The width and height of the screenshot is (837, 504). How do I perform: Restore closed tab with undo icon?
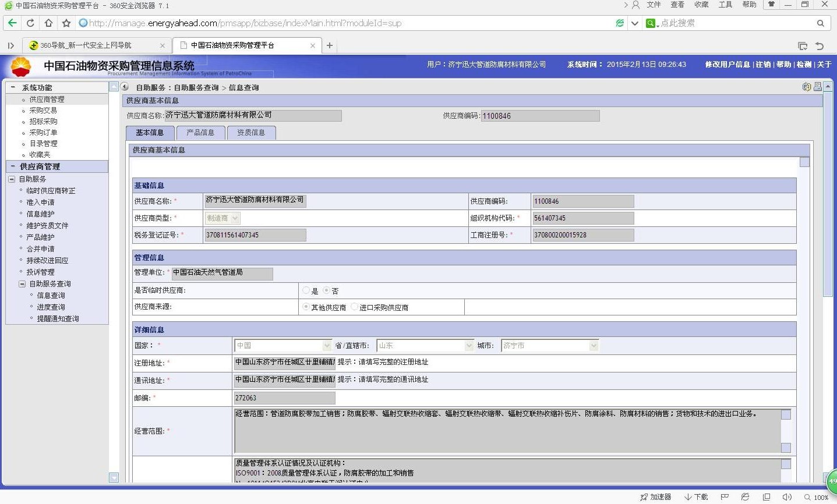coord(820,45)
